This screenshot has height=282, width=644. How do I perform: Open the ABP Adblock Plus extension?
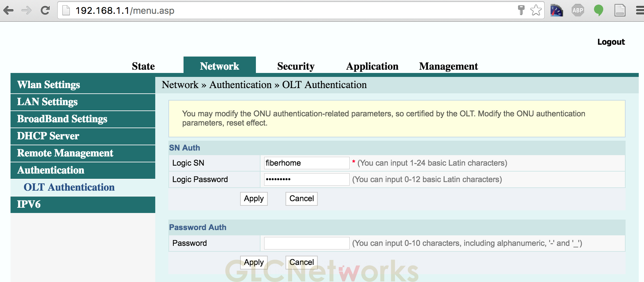point(578,11)
